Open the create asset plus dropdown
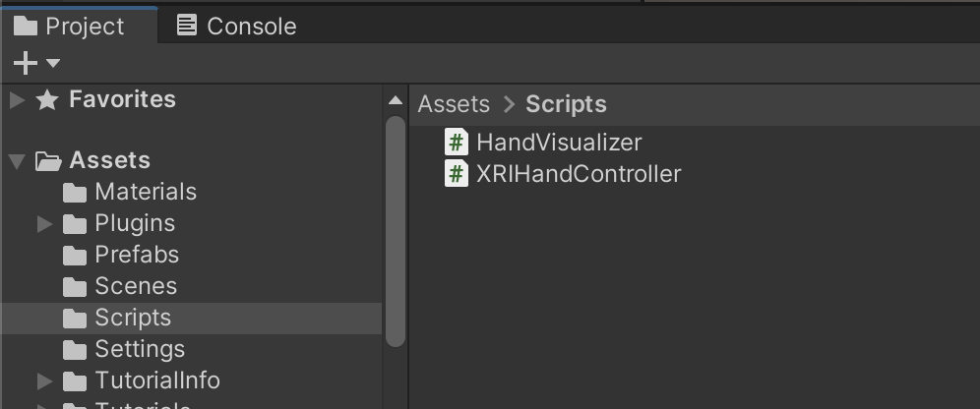Viewport: 980px width, 409px height. (x=36, y=64)
